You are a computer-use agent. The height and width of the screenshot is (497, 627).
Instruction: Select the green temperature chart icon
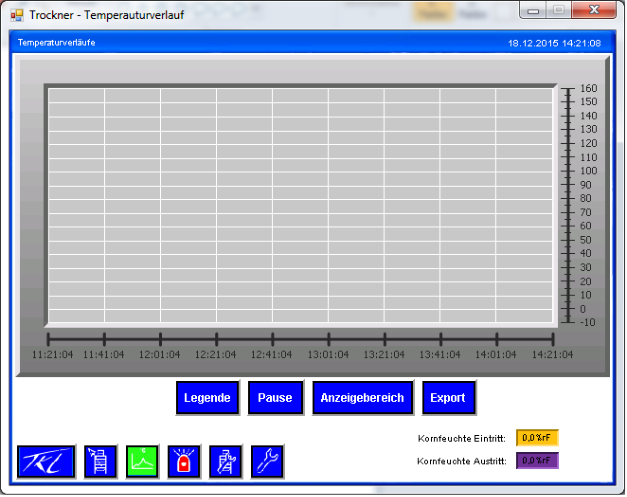click(142, 461)
